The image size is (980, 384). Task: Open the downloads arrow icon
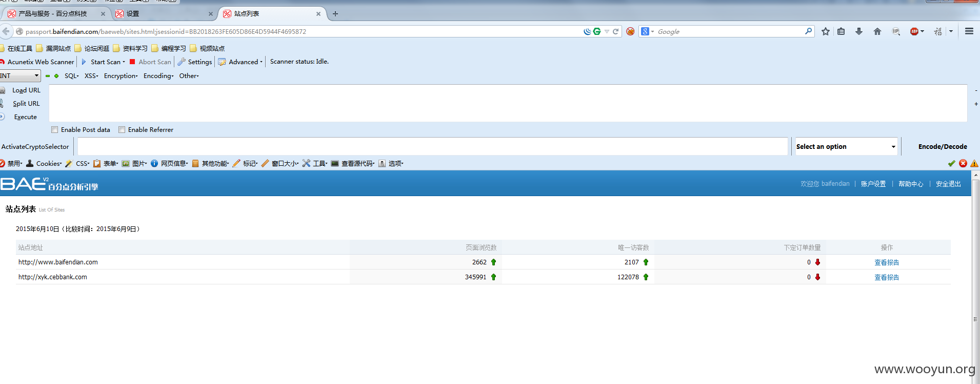[859, 31]
